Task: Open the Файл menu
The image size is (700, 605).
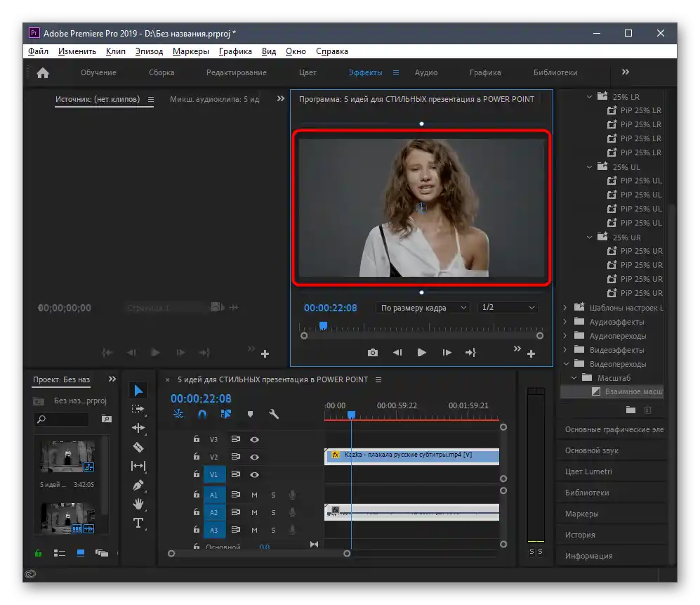Action: click(x=38, y=51)
